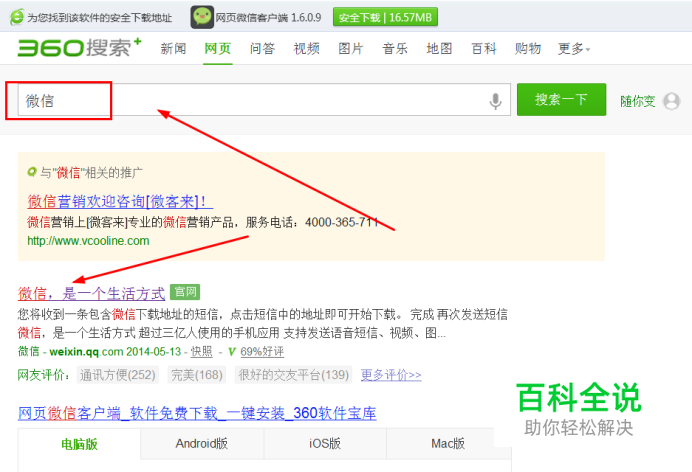
Task: Go to the 百科 tab
Action: 484,48
